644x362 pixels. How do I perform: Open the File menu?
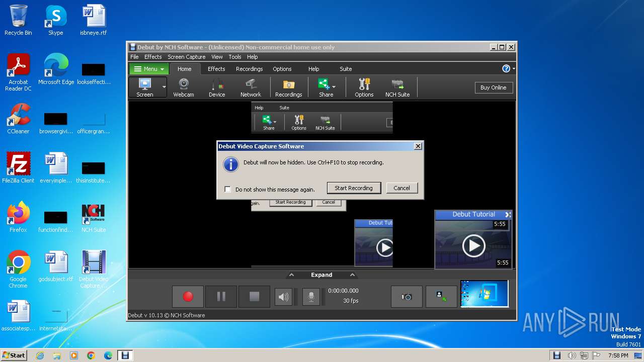click(x=134, y=57)
